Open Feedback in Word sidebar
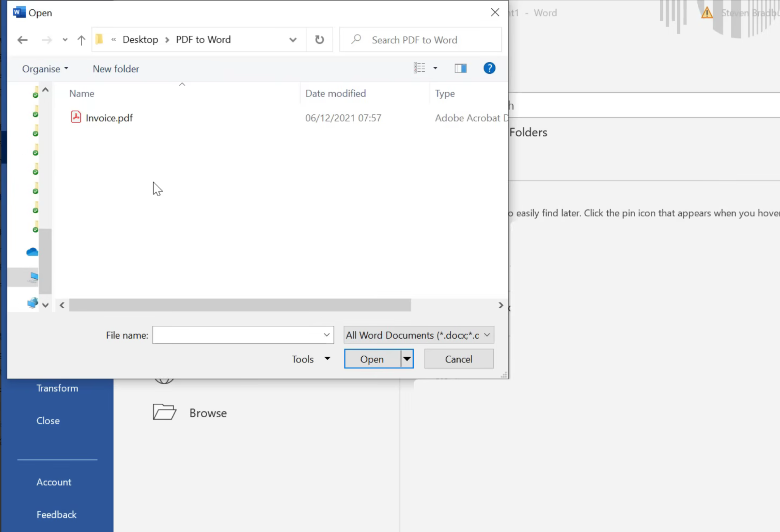The image size is (780, 532). (x=57, y=515)
